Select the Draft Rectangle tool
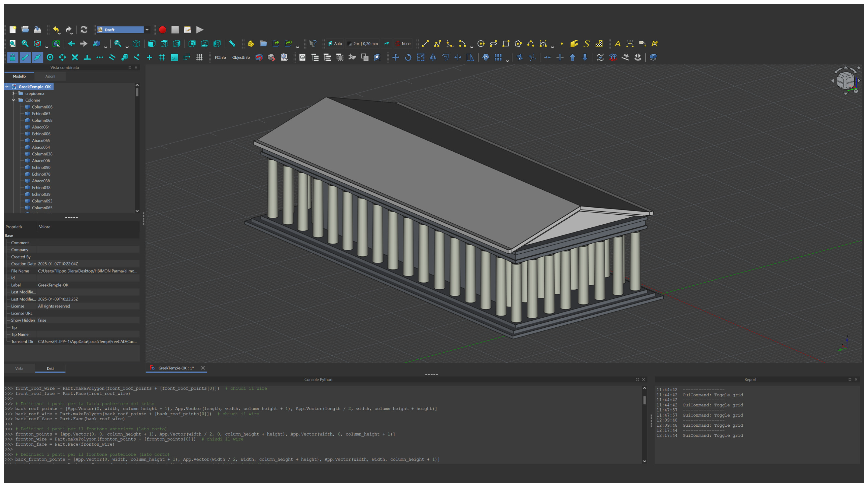Screen dimensions: 868x489 point(506,43)
